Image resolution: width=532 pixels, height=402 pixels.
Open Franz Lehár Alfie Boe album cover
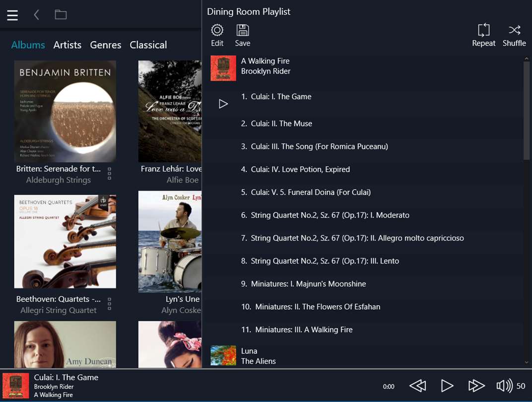[x=170, y=111]
